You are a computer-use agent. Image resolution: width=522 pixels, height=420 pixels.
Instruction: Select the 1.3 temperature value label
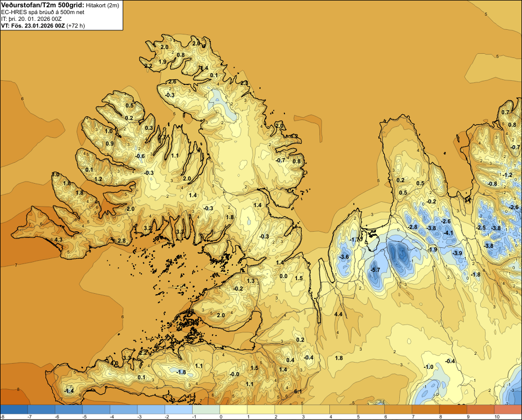pyautogui.click(x=251, y=281)
